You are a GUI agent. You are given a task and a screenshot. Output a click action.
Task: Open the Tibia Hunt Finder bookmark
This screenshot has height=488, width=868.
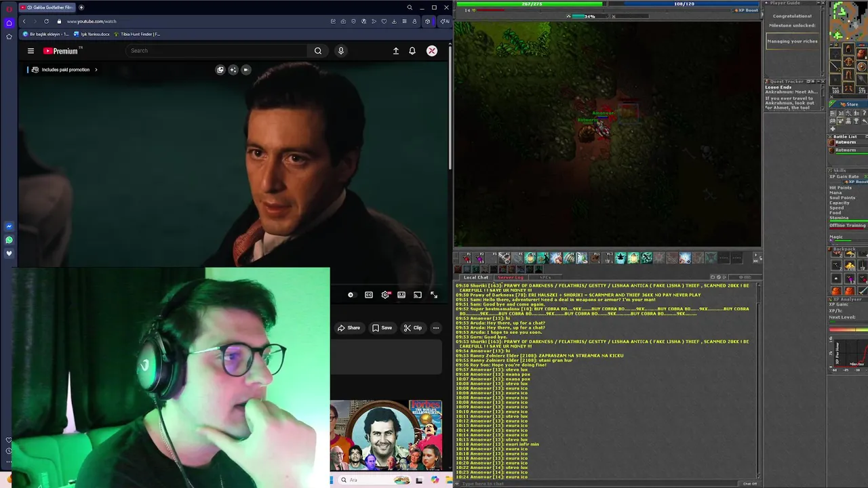point(137,34)
